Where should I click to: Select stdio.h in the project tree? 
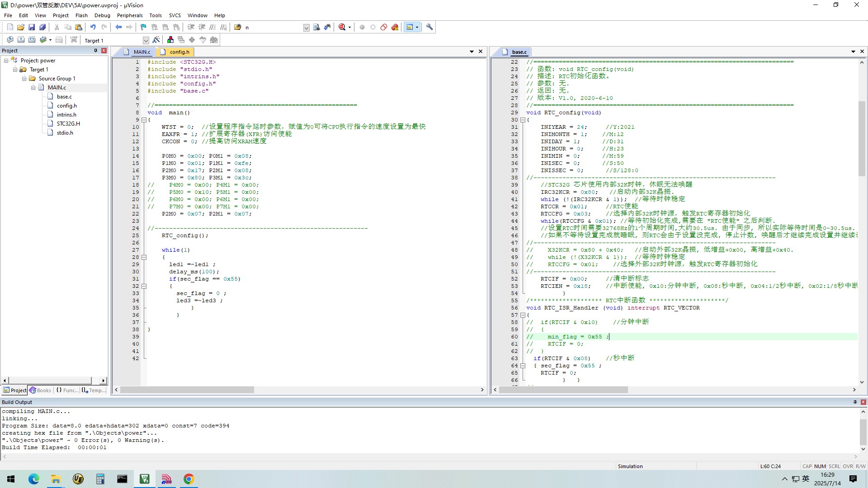point(65,133)
